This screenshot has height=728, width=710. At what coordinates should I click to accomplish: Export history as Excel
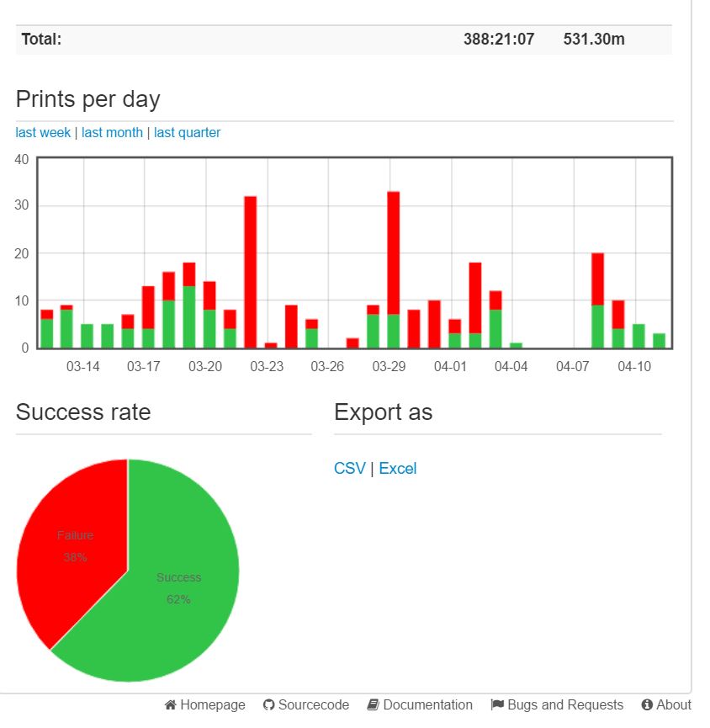point(398,469)
